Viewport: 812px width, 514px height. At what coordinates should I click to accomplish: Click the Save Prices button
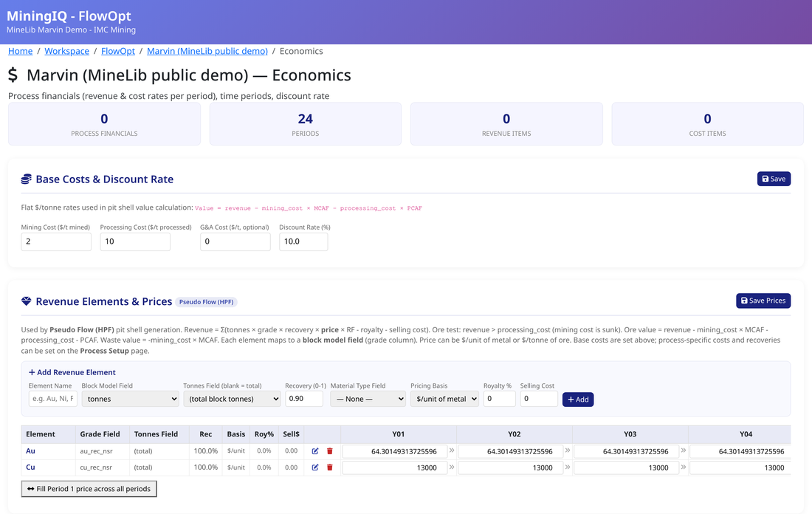coord(763,301)
